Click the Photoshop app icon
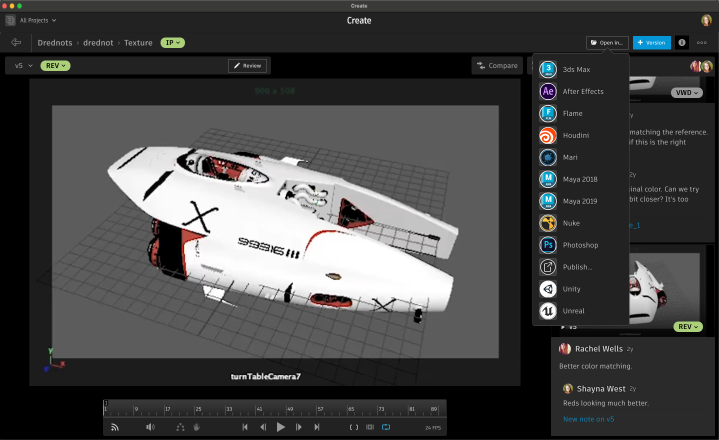 [548, 245]
